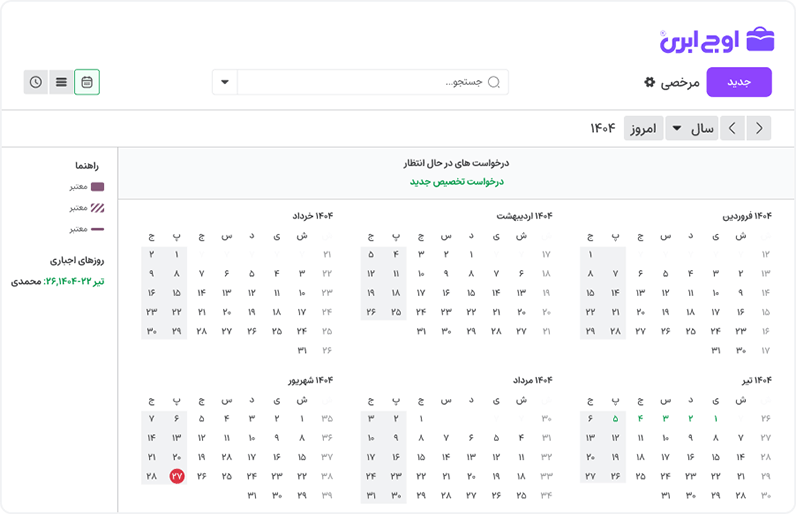The image size is (796, 514).
Task: Jump to today with امروز button
Action: 643,128
